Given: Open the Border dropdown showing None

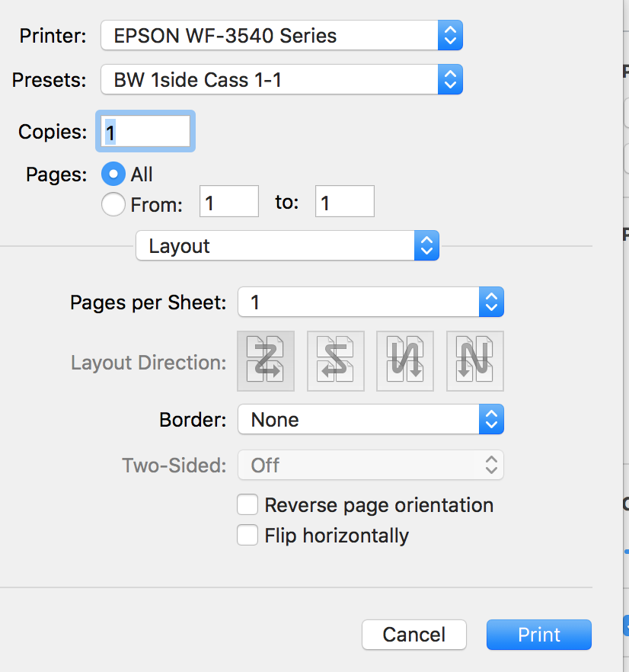Looking at the screenshot, I should tap(358, 419).
